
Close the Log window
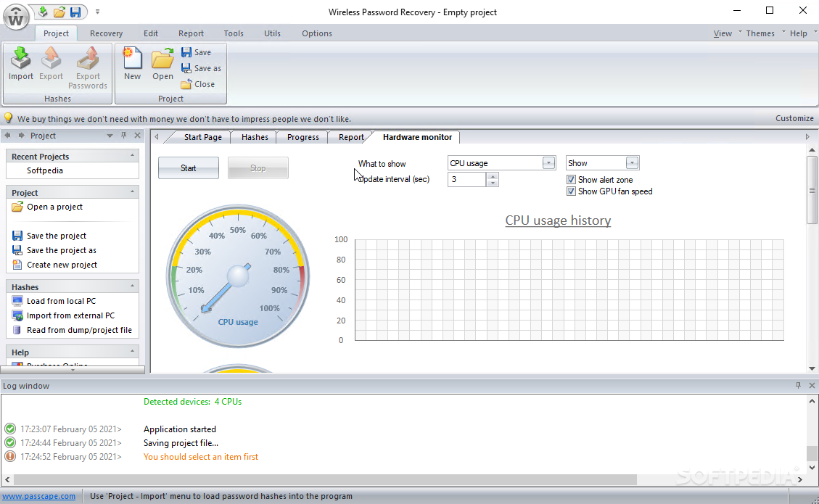point(812,386)
